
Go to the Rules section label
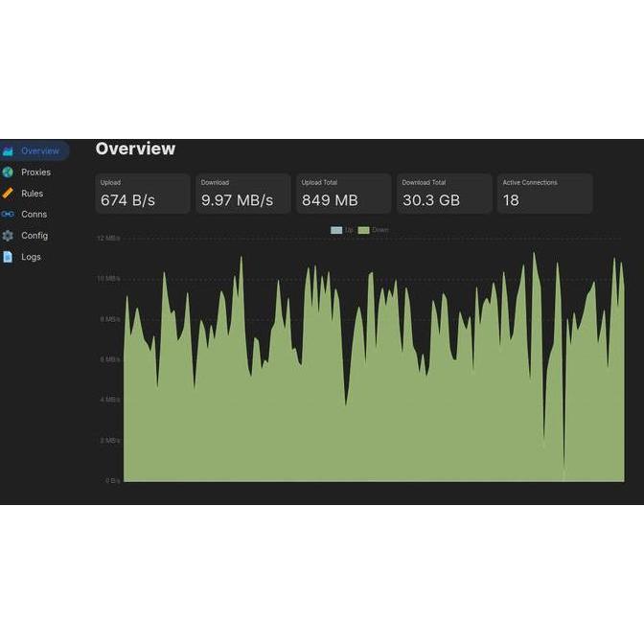pos(32,194)
